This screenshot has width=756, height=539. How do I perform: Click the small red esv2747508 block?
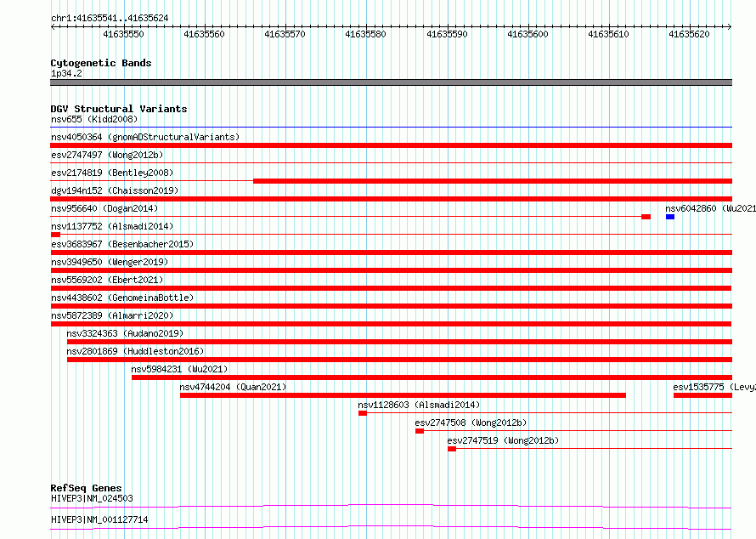pyautogui.click(x=420, y=431)
